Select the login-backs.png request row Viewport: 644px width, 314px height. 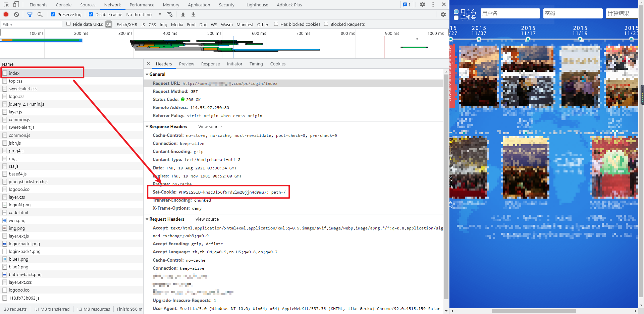pos(71,244)
